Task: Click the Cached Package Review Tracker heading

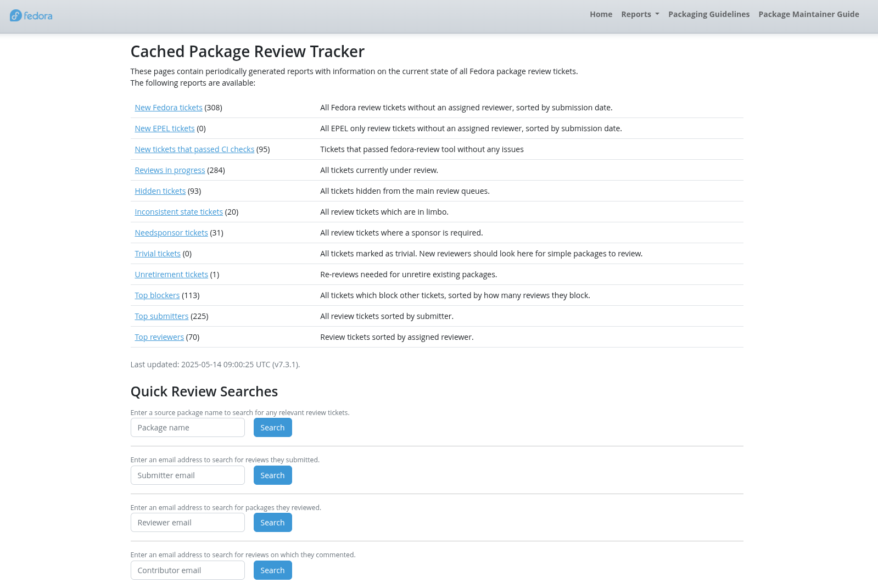Action: click(x=248, y=52)
